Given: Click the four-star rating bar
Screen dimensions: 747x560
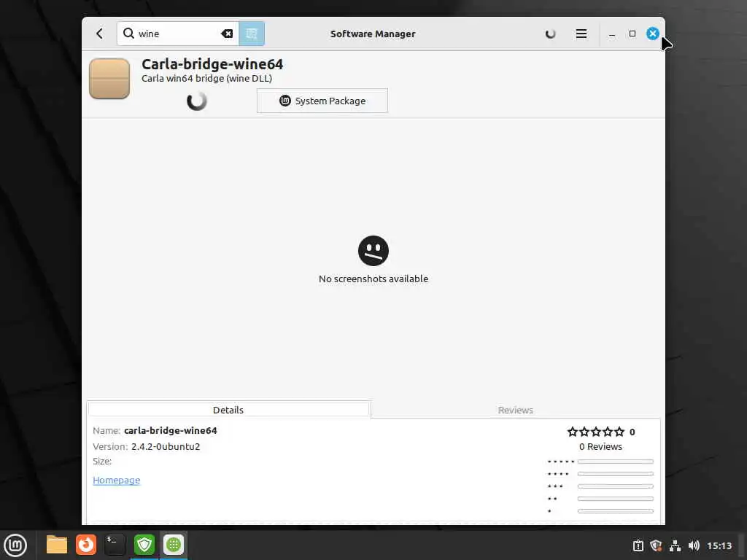Looking at the screenshot, I should pos(615,474).
